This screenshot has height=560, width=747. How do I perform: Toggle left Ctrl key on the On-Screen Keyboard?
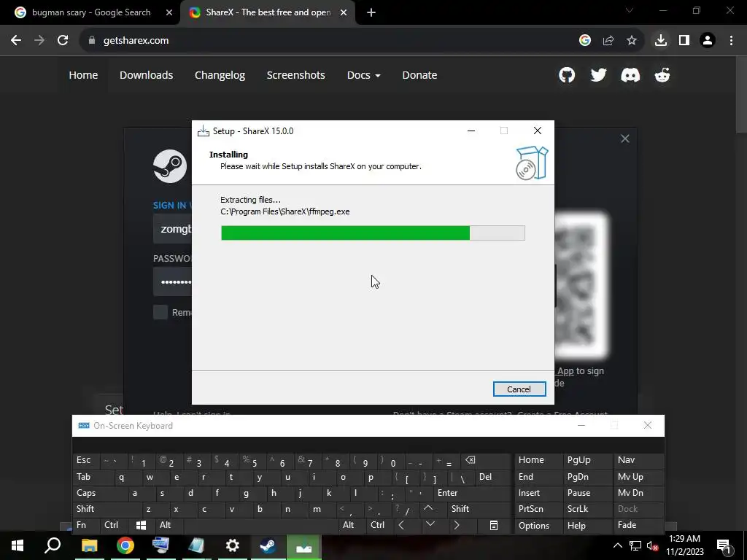tap(115, 525)
